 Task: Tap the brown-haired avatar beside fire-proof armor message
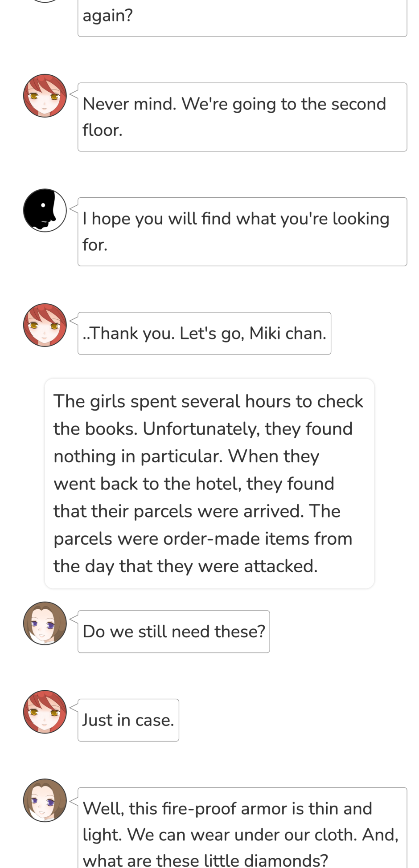[x=45, y=800]
